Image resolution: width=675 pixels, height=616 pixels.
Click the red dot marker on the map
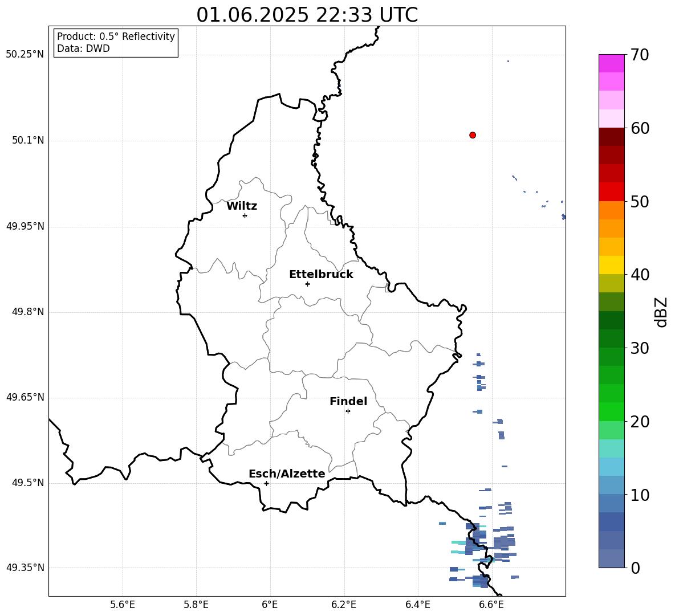(x=473, y=135)
